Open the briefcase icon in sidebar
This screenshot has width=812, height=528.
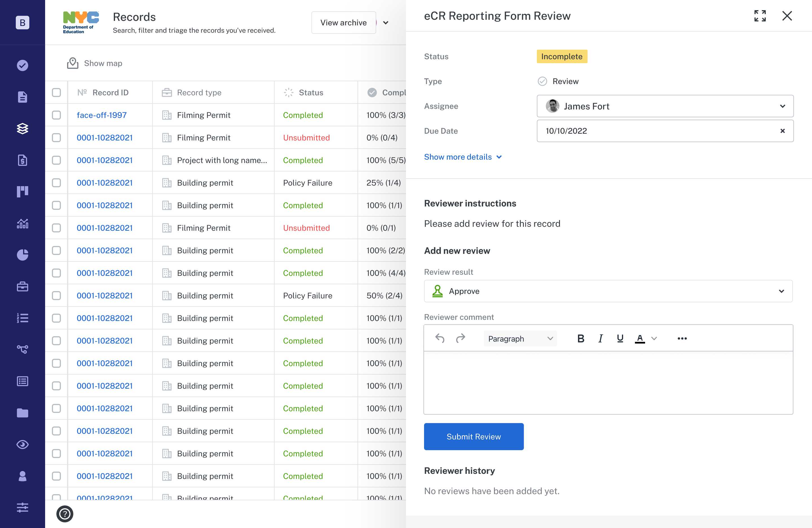tap(23, 286)
